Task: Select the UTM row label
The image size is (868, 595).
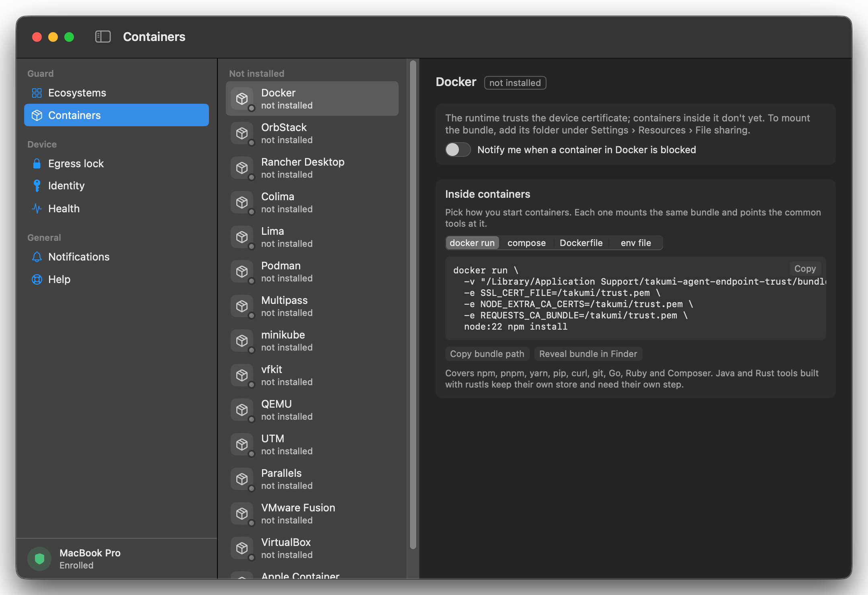Action: pyautogui.click(x=272, y=439)
